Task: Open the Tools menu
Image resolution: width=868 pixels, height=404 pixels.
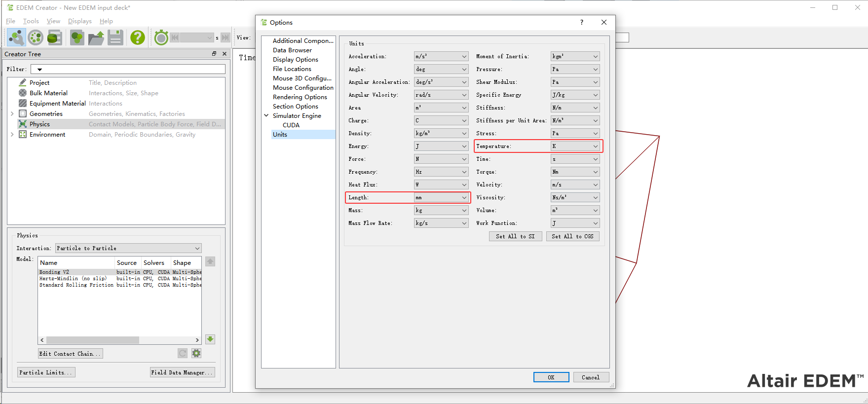Action: click(x=31, y=21)
